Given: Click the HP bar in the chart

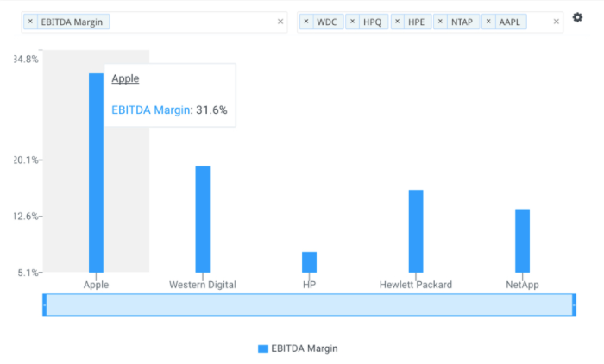Looking at the screenshot, I should pos(309,262).
